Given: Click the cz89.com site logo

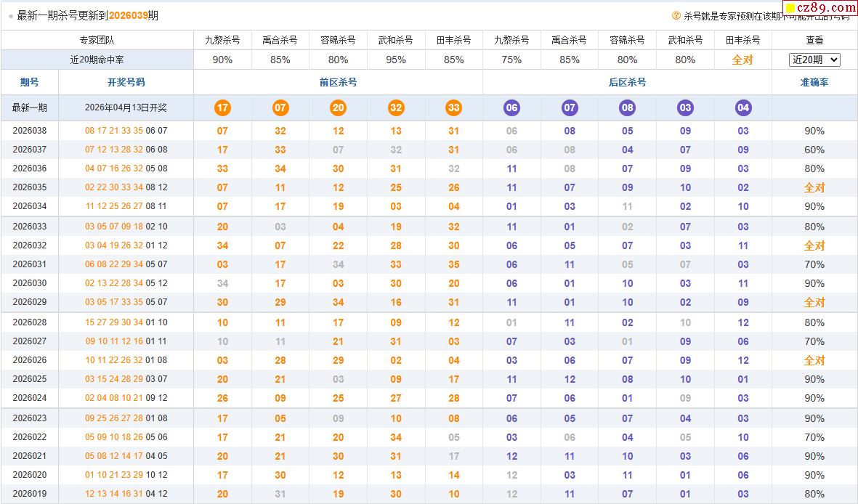Looking at the screenshot, I should click(820, 9).
